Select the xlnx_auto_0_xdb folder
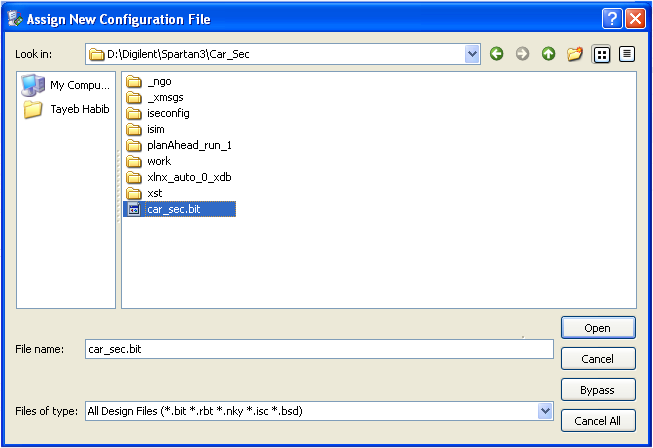The width and height of the screenshot is (653, 448). click(x=187, y=177)
